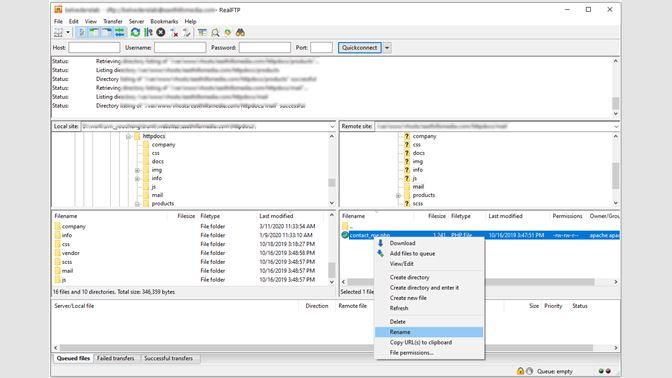The image size is (672, 378).
Task: Click the Password input field
Action: coord(265,48)
